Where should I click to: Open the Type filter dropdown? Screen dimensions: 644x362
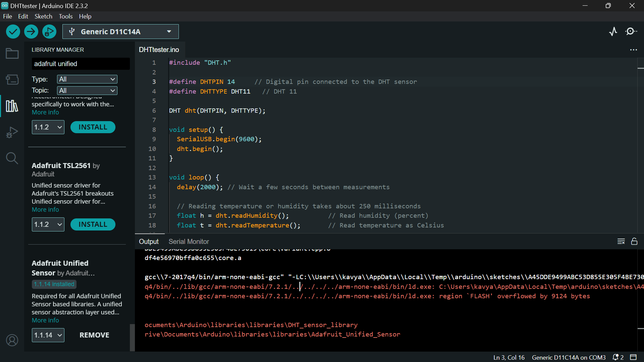tap(87, 79)
